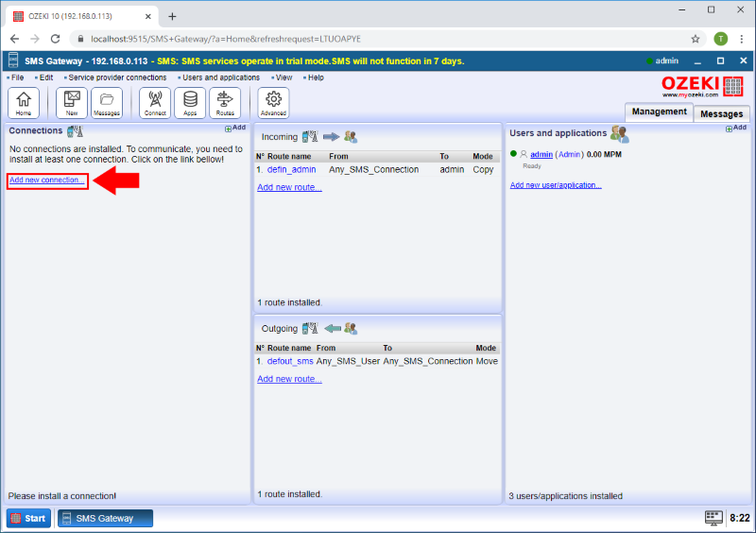The width and height of the screenshot is (756, 533).
Task: Click the Start button
Action: (x=28, y=519)
